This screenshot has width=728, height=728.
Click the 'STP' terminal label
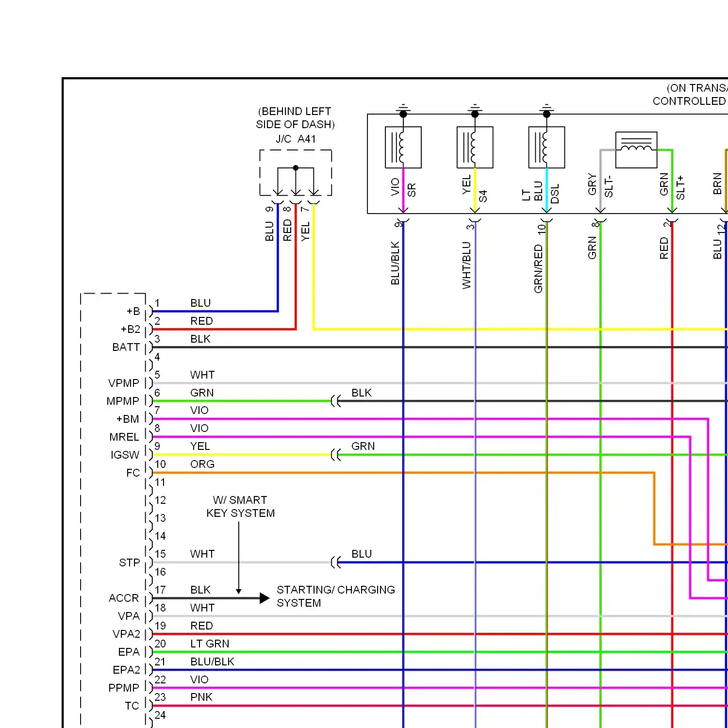pyautogui.click(x=130, y=563)
